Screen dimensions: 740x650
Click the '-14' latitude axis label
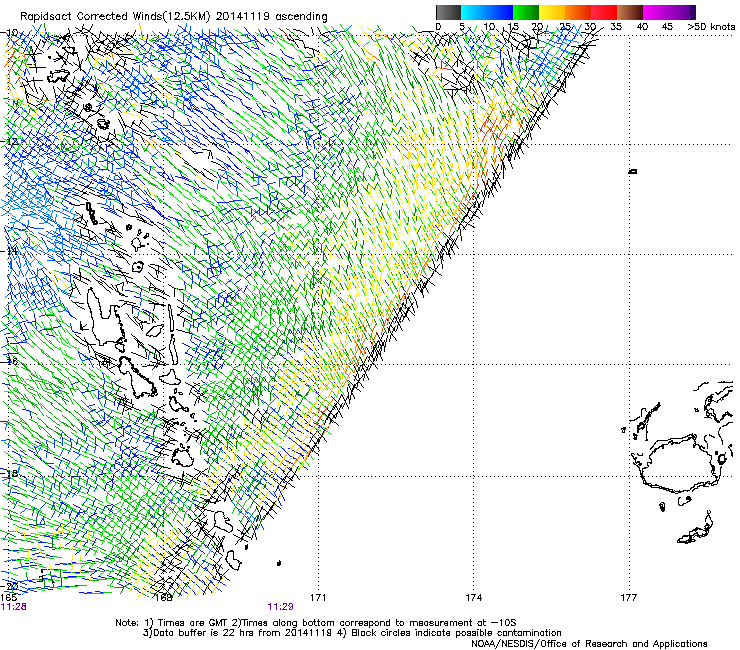9,251
